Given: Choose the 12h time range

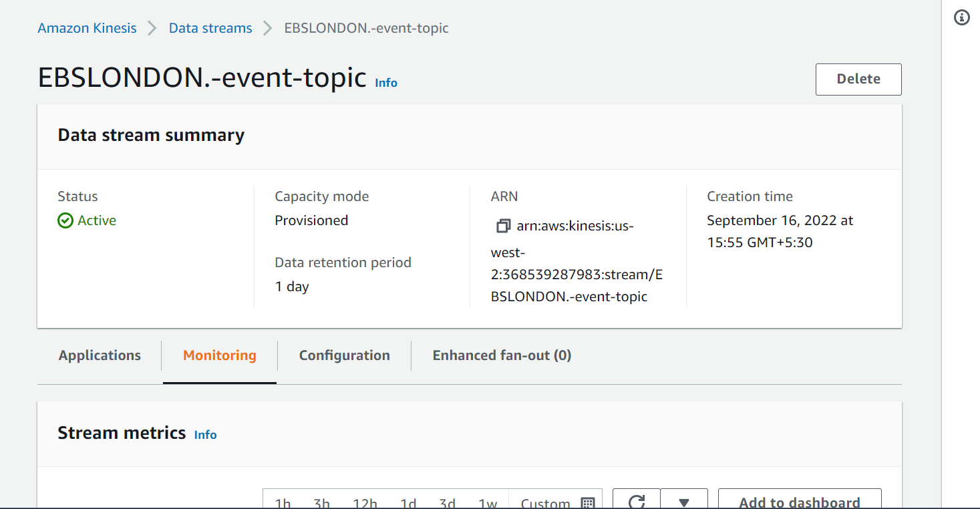Looking at the screenshot, I should click(x=365, y=503).
